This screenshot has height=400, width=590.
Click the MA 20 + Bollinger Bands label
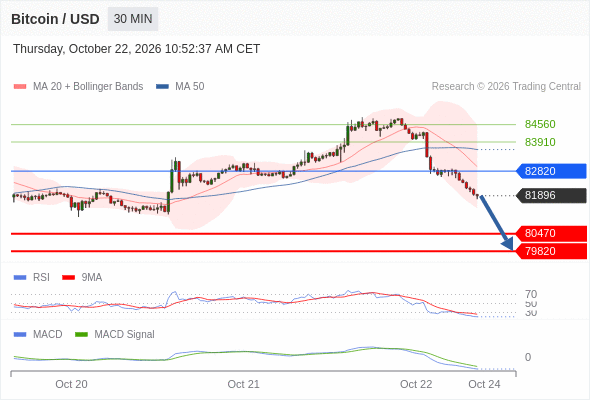[88, 87]
